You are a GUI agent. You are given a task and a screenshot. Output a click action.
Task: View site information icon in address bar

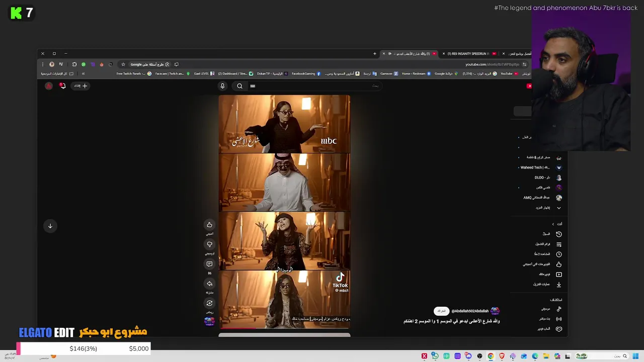(524, 64)
